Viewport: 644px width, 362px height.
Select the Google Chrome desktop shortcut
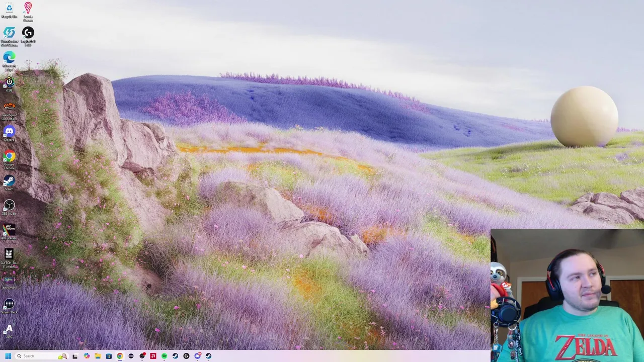pyautogui.click(x=9, y=160)
